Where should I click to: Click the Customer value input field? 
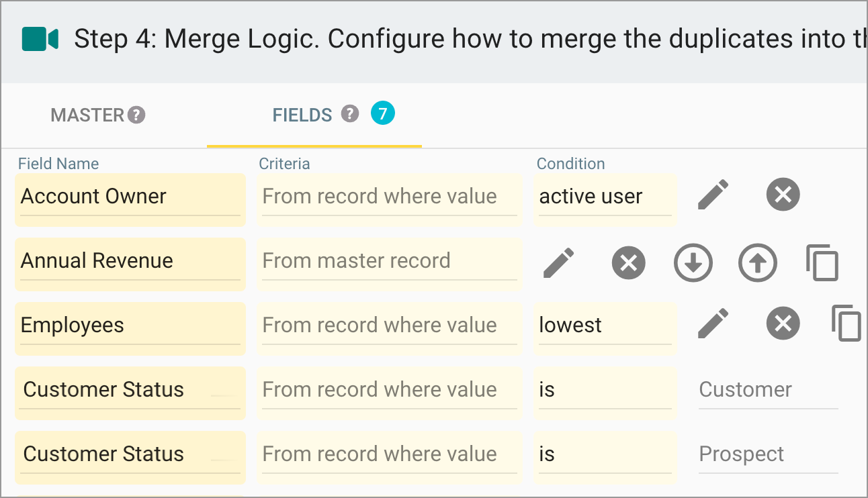(x=769, y=391)
